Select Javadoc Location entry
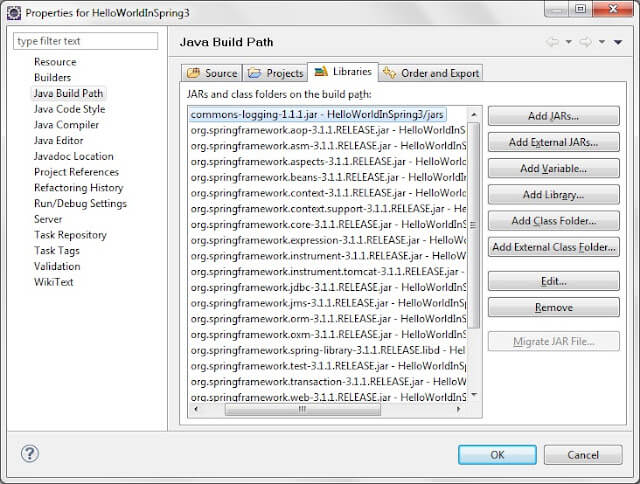The width and height of the screenshot is (640, 484). pos(73,156)
